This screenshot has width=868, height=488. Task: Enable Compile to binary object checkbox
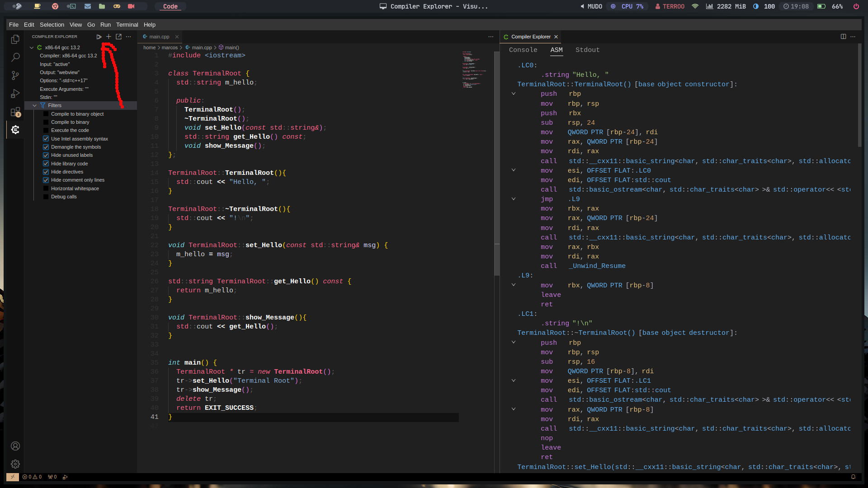tap(46, 114)
